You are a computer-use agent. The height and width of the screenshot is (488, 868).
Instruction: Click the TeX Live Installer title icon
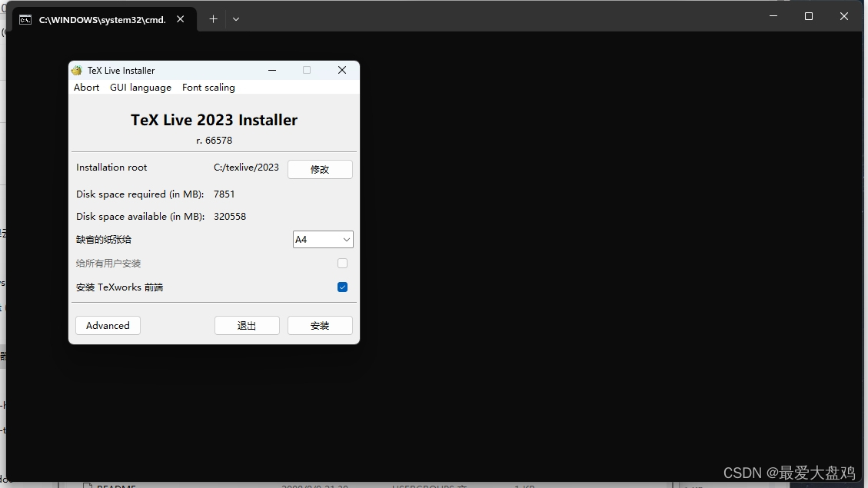[x=77, y=70]
